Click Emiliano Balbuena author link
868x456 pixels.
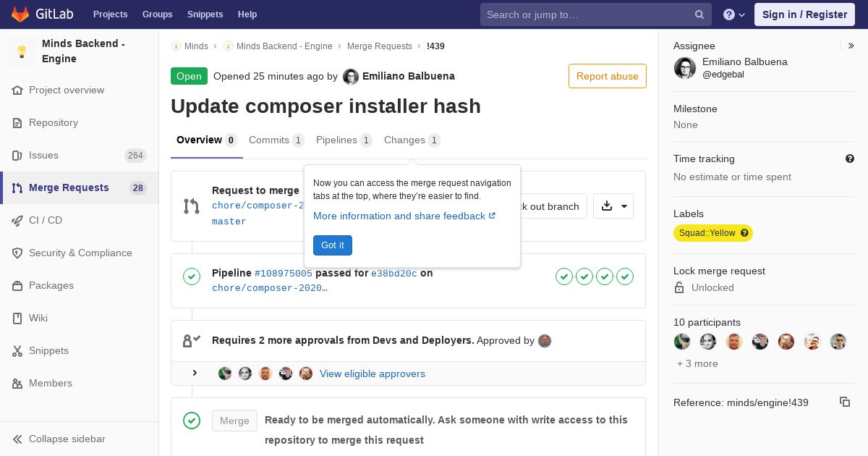(x=409, y=76)
